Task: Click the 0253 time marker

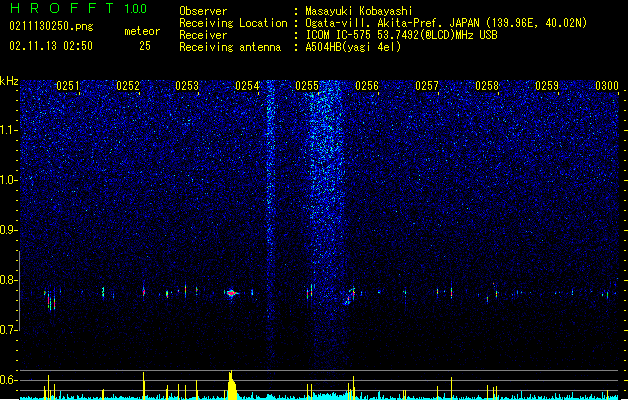Action: [x=187, y=86]
